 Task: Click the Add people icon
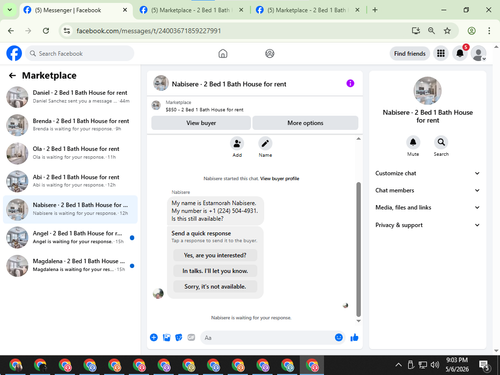coord(237,144)
